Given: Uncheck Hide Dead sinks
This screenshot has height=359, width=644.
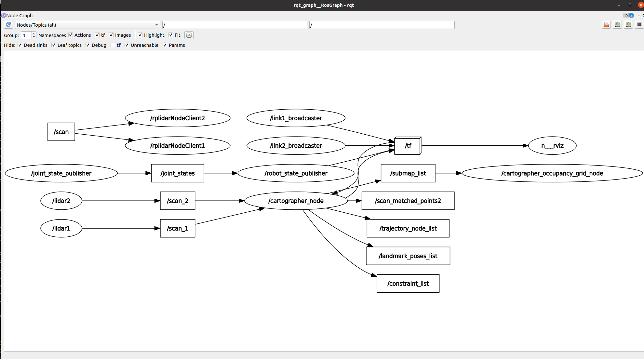Looking at the screenshot, I should tap(20, 45).
